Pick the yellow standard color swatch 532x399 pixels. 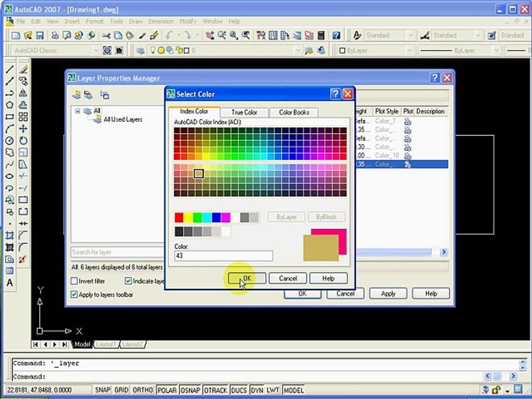pos(188,217)
